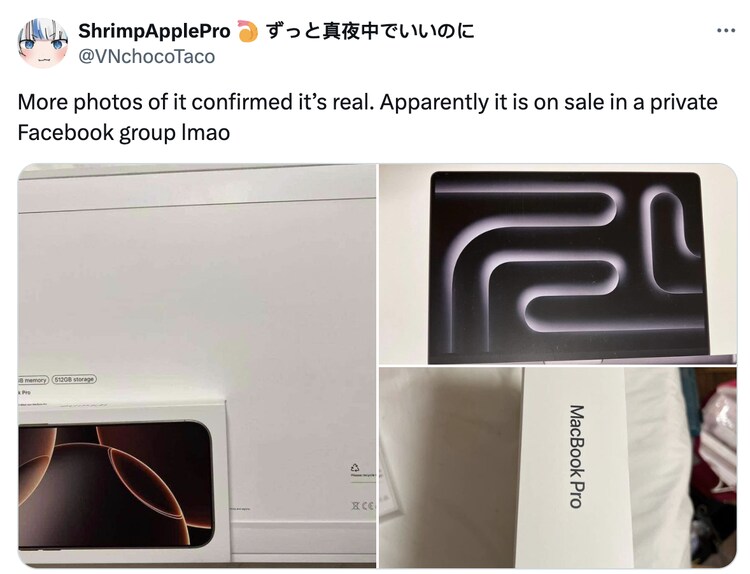
Task: Click the shrimp emoji beside ShrimpApplePro
Action: point(247,31)
